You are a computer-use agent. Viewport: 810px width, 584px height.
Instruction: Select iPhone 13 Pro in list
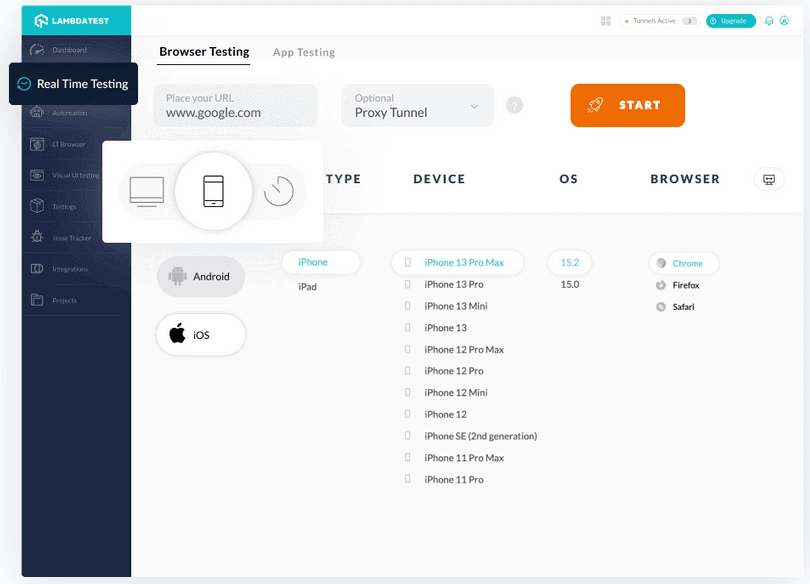pos(454,285)
